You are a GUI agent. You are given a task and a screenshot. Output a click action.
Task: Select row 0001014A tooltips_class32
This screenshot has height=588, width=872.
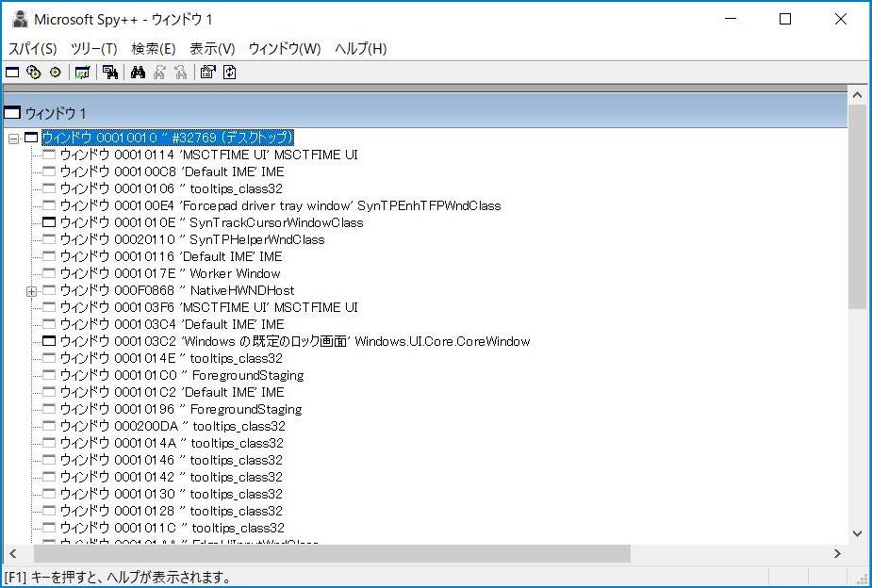[x=172, y=443]
